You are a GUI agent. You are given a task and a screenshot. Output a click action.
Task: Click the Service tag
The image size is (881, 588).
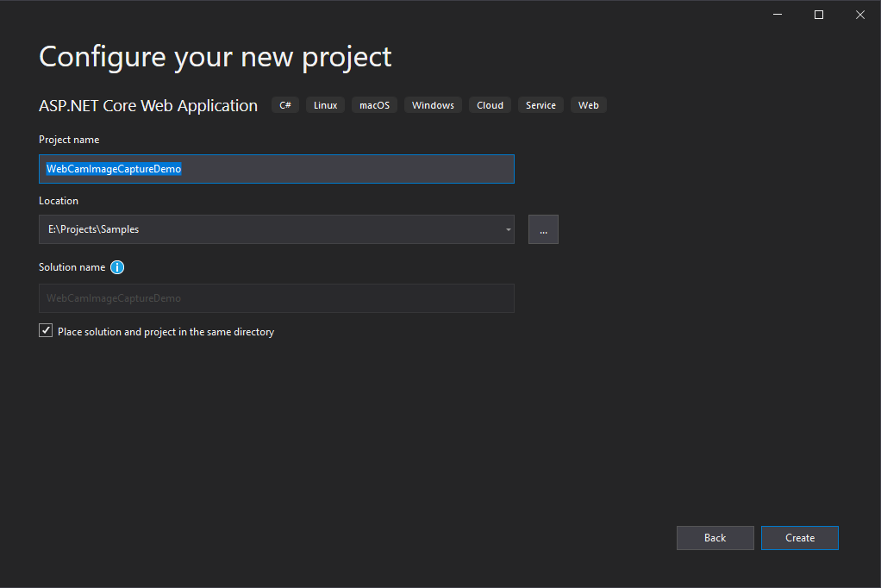click(x=540, y=105)
